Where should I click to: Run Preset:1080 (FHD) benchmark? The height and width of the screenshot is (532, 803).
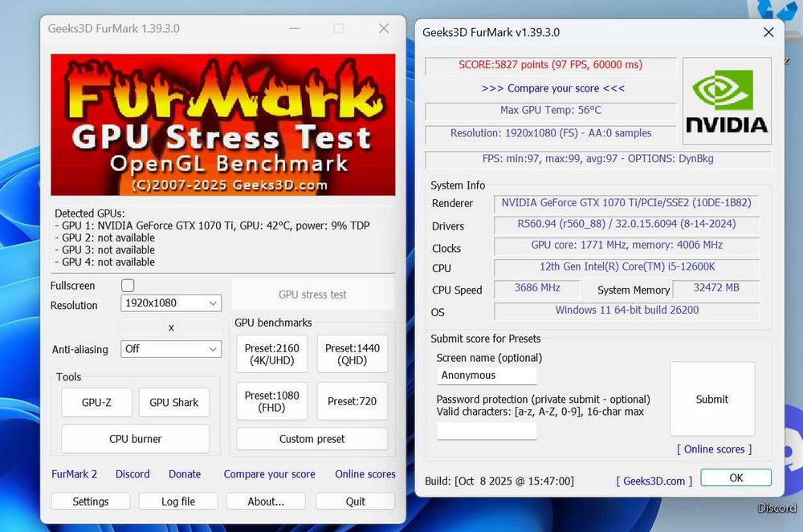tap(272, 401)
